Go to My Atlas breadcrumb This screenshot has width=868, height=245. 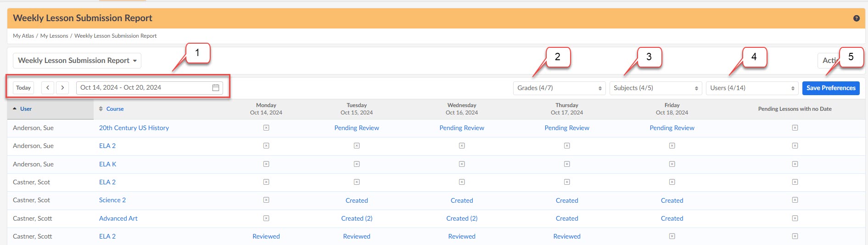23,36
